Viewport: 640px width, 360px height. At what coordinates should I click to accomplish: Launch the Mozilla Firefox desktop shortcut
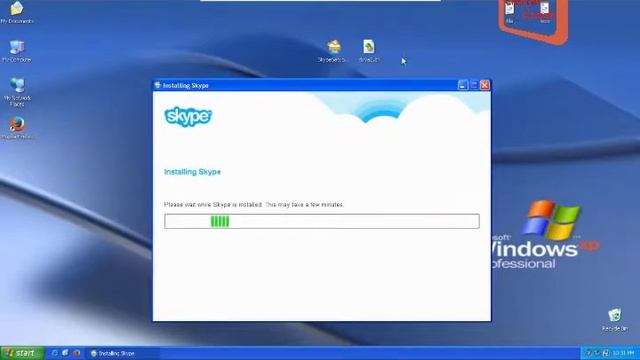click(x=17, y=128)
